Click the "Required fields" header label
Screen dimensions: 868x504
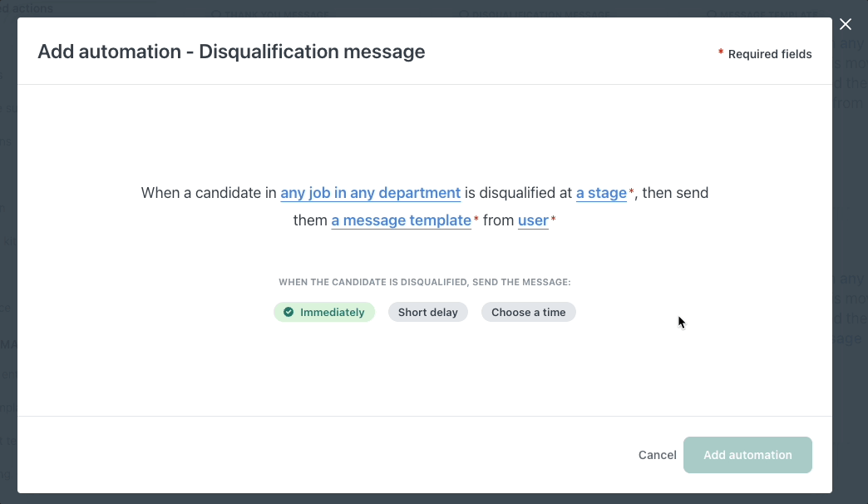pos(769,54)
